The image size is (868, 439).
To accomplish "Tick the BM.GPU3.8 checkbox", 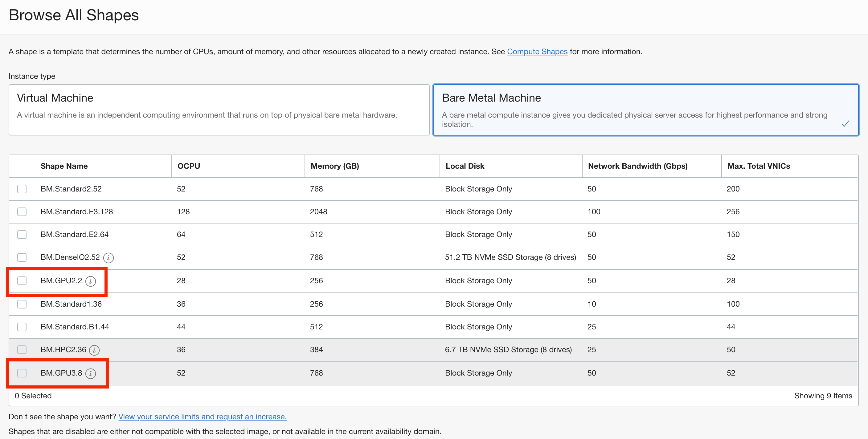I will pyautogui.click(x=22, y=373).
